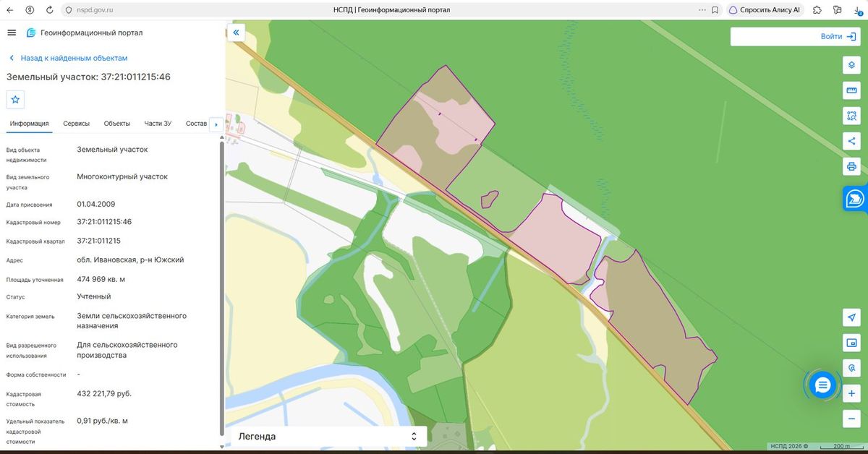
Task: Collapse the side panel with the double chevron
Action: click(x=236, y=33)
